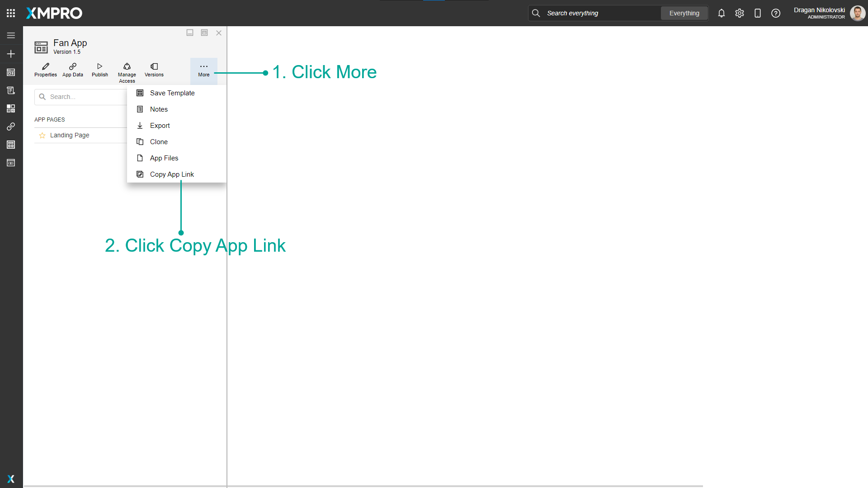
Task: Click the help question mark icon
Action: pos(776,13)
